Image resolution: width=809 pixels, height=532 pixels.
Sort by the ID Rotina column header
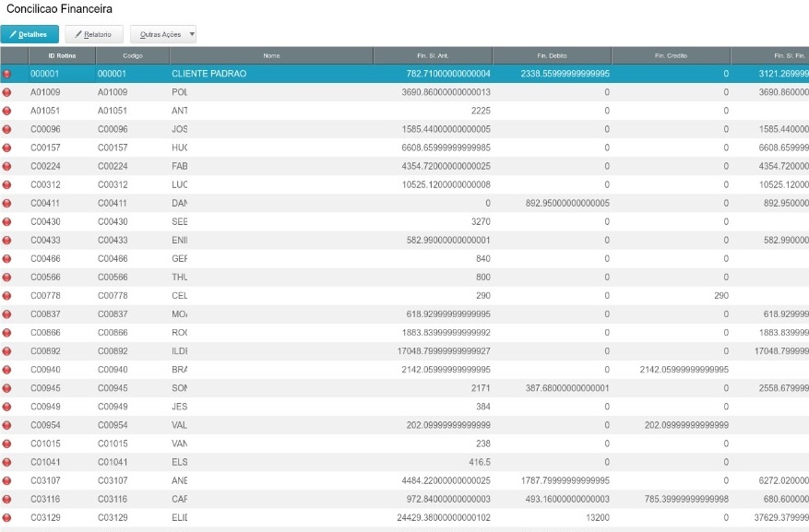pyautogui.click(x=61, y=55)
